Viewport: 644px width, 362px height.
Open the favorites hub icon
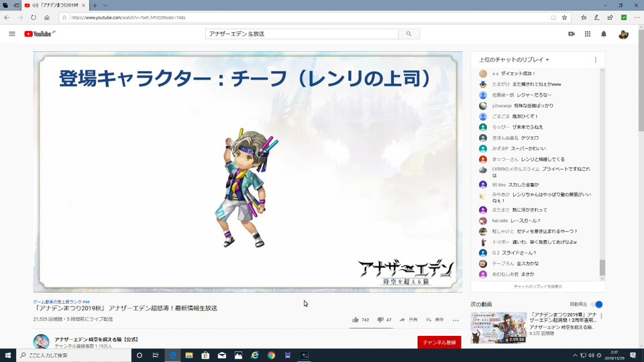pyautogui.click(x=584, y=17)
